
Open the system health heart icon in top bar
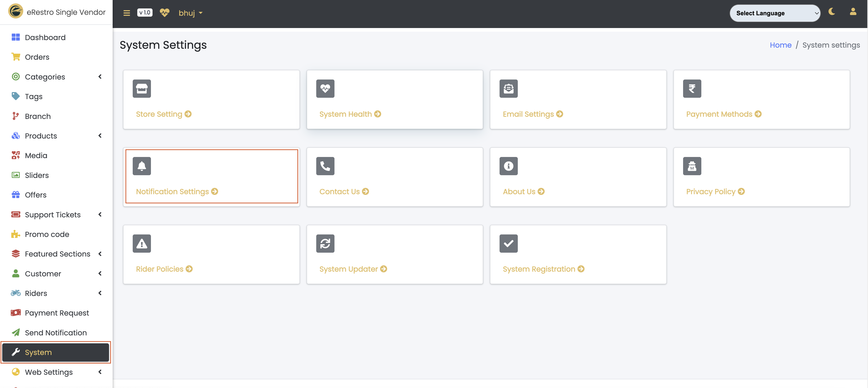pos(164,13)
